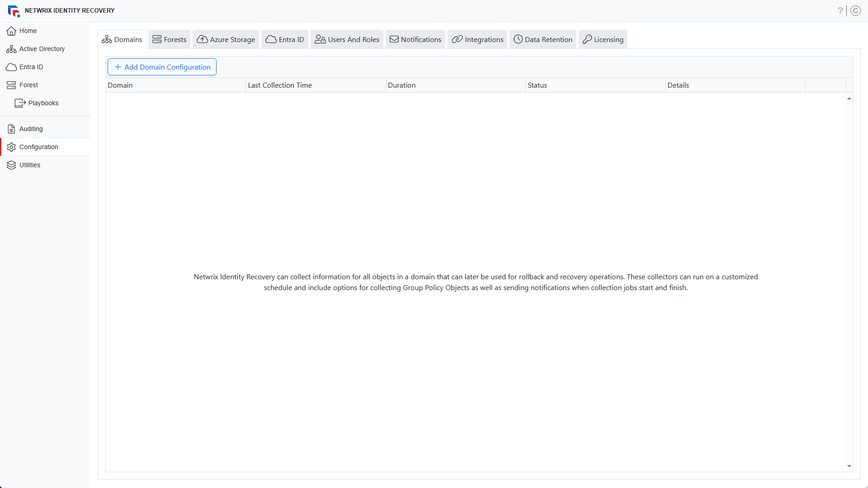The image size is (868, 488).
Task: Open the Licensing tab
Action: pyautogui.click(x=603, y=39)
